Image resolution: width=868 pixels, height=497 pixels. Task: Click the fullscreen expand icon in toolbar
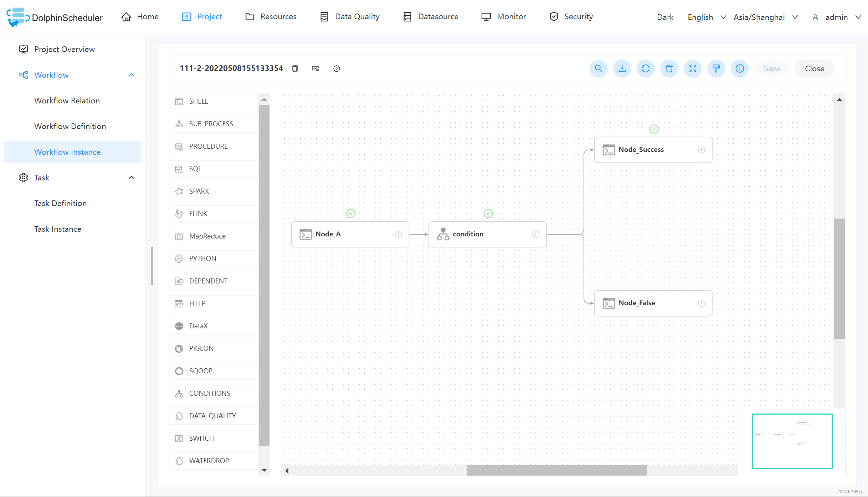pyautogui.click(x=693, y=68)
